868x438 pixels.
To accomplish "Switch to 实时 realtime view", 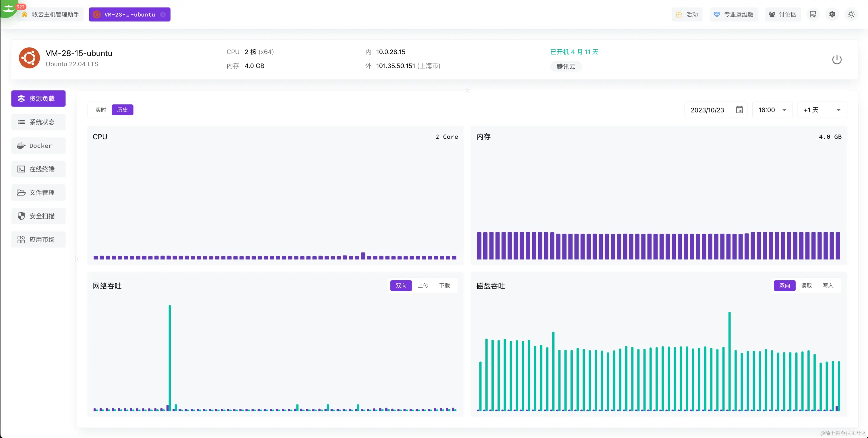I will 100,110.
